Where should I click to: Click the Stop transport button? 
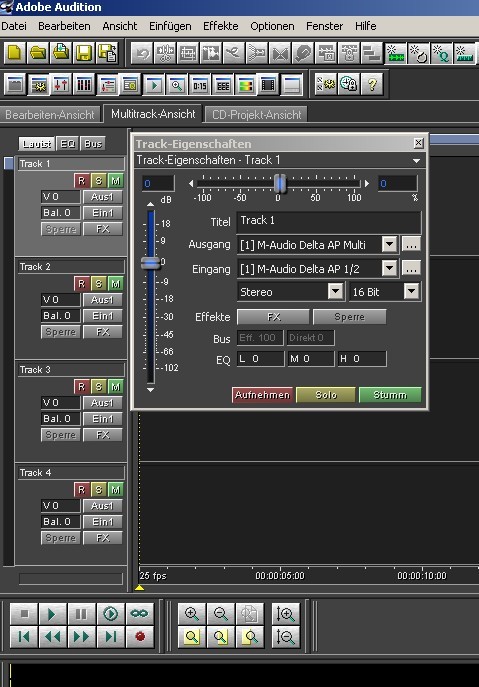pos(24,614)
